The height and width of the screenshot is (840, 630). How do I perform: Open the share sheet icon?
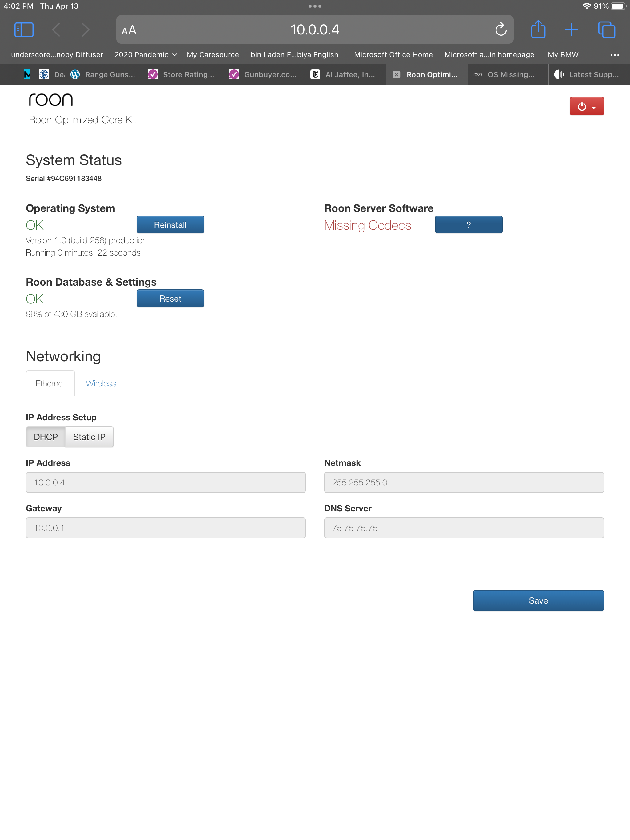(x=538, y=30)
